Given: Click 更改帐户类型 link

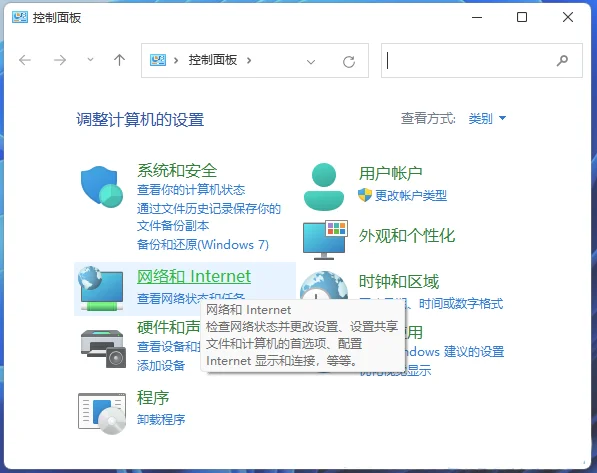Looking at the screenshot, I should (411, 196).
